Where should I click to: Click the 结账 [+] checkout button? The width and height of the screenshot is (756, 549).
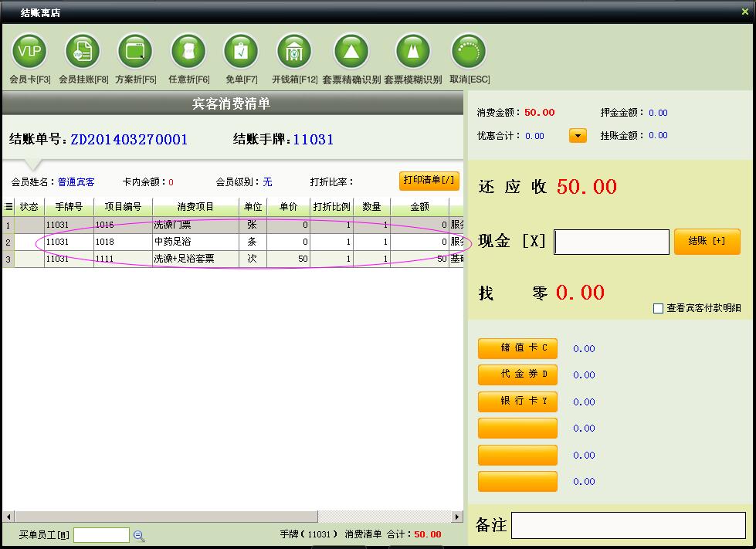(707, 241)
